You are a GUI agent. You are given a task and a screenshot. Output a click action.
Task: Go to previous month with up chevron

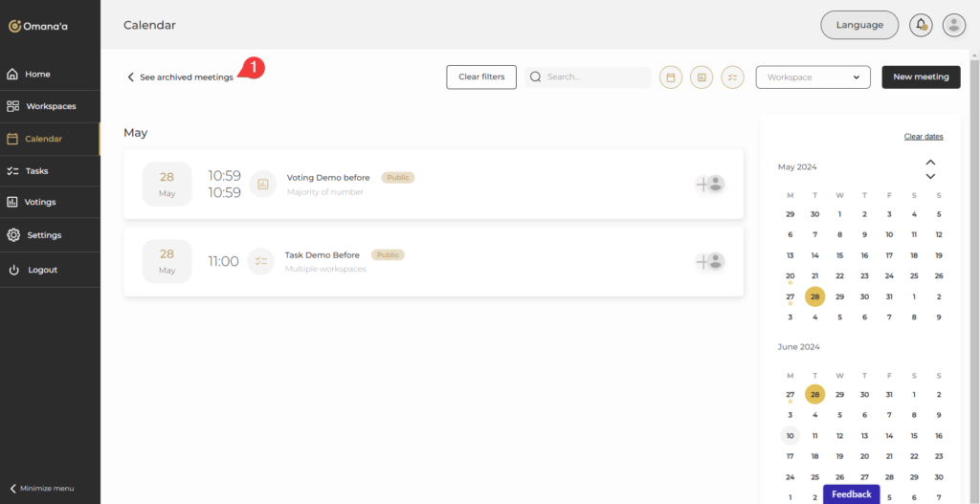click(x=930, y=162)
